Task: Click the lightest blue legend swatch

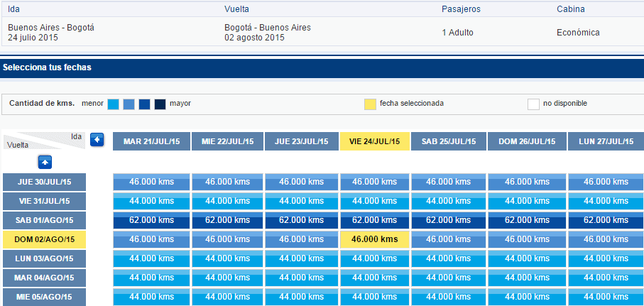Action: click(114, 104)
